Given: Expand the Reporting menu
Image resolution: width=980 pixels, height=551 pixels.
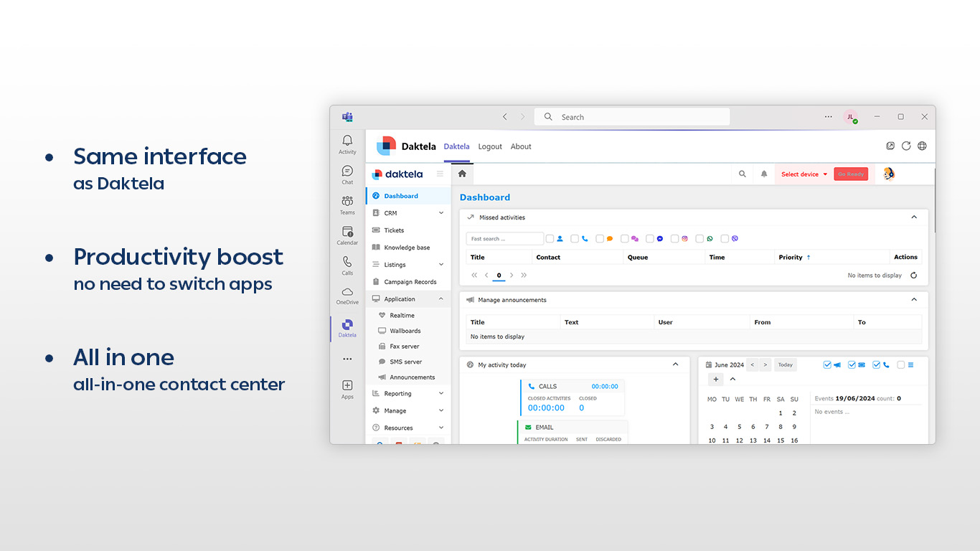Looking at the screenshot, I should tap(408, 394).
